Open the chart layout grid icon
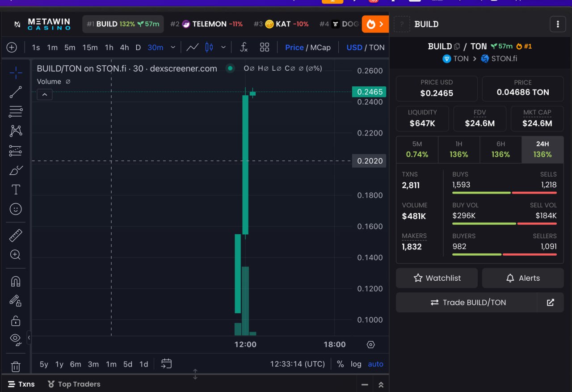The width and height of the screenshot is (572, 392). (x=265, y=47)
